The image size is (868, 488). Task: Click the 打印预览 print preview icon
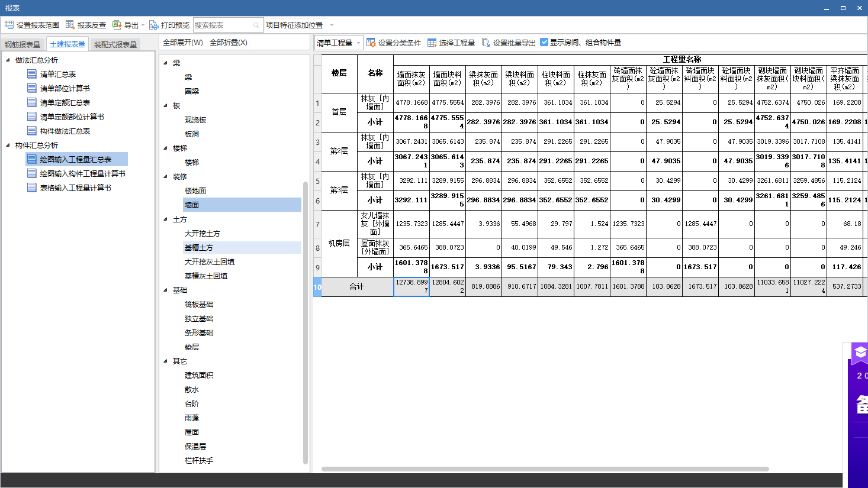(154, 25)
